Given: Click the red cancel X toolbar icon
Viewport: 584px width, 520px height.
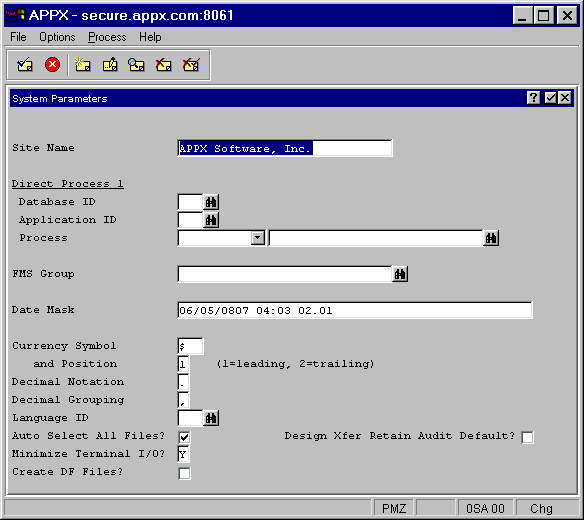Looking at the screenshot, I should [x=53, y=65].
